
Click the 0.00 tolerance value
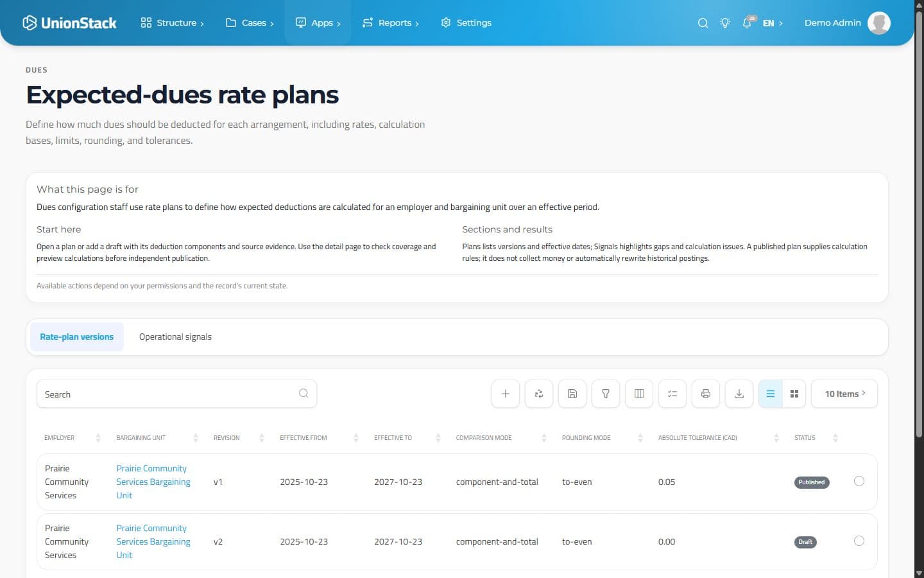(667, 541)
